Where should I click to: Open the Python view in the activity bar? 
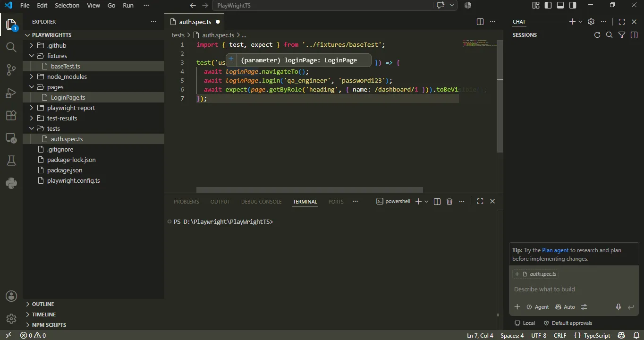(11, 183)
